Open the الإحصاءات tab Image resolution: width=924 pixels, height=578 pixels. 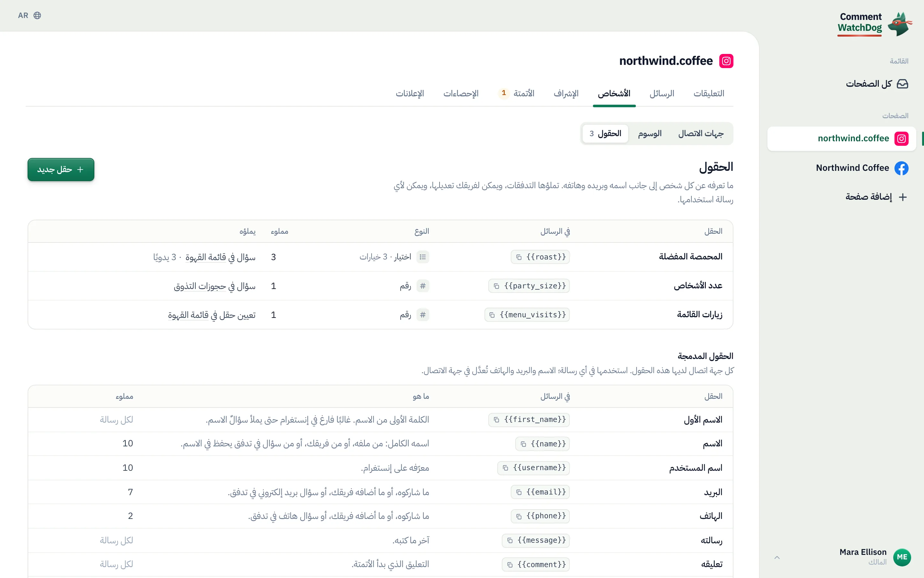[x=460, y=94]
